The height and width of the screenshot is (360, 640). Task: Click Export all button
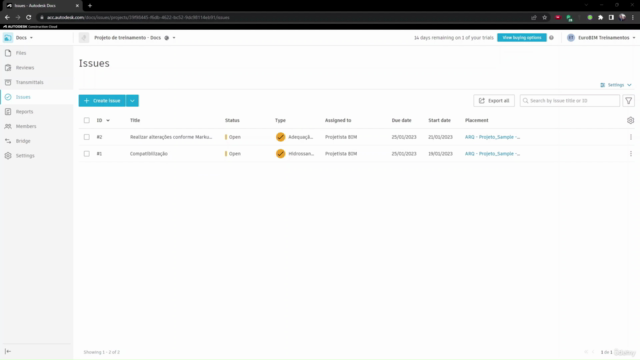coord(494,101)
